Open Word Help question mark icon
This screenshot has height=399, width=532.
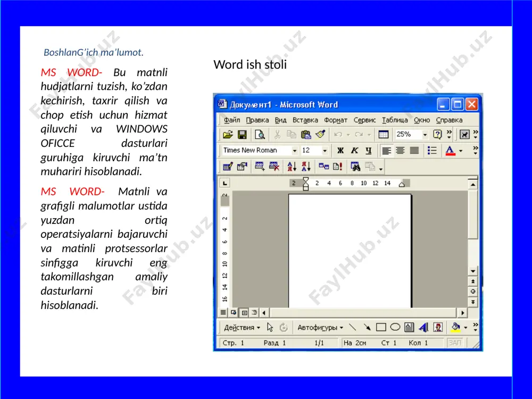[438, 135]
